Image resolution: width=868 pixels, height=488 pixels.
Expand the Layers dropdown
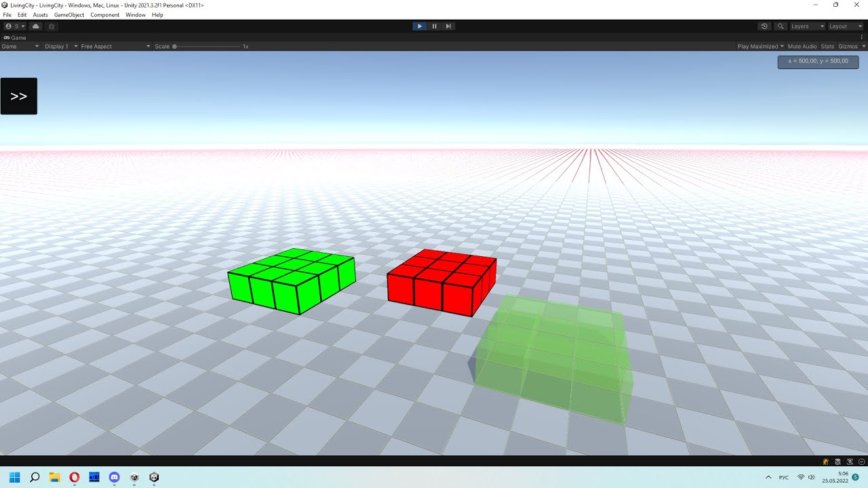(807, 26)
